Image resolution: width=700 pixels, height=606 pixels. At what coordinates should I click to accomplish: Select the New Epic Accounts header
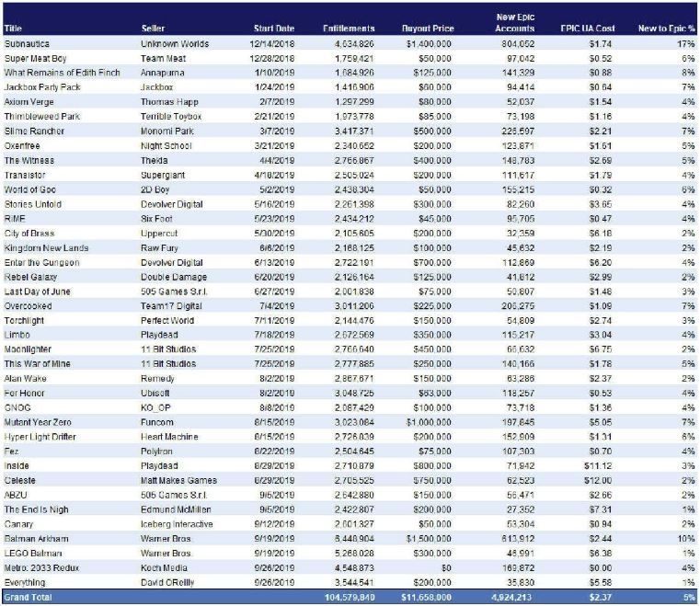tap(515, 23)
